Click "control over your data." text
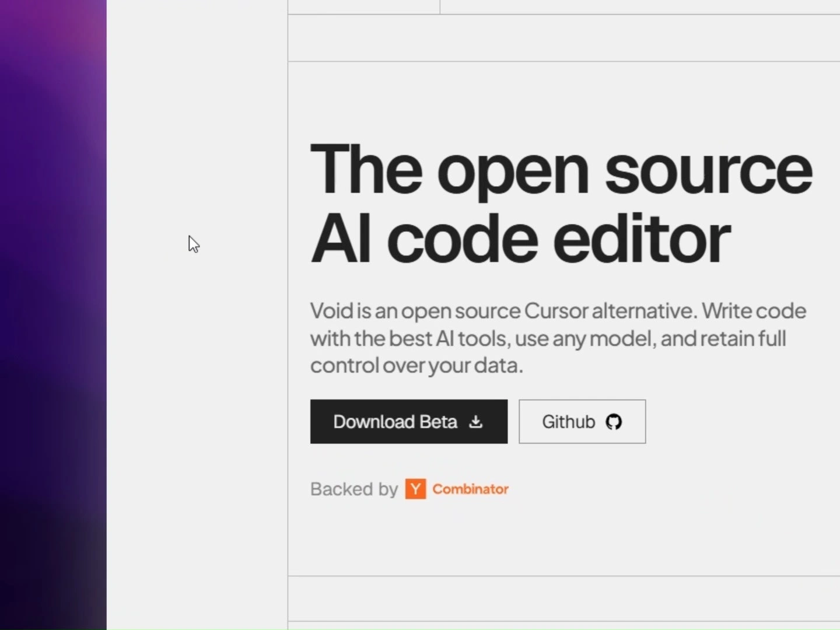Image resolution: width=840 pixels, height=630 pixels. (416, 366)
